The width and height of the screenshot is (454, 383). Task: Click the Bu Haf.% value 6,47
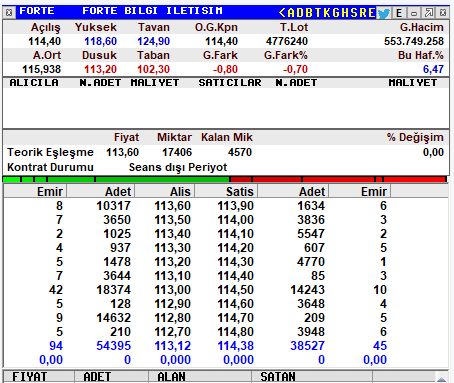(433, 69)
